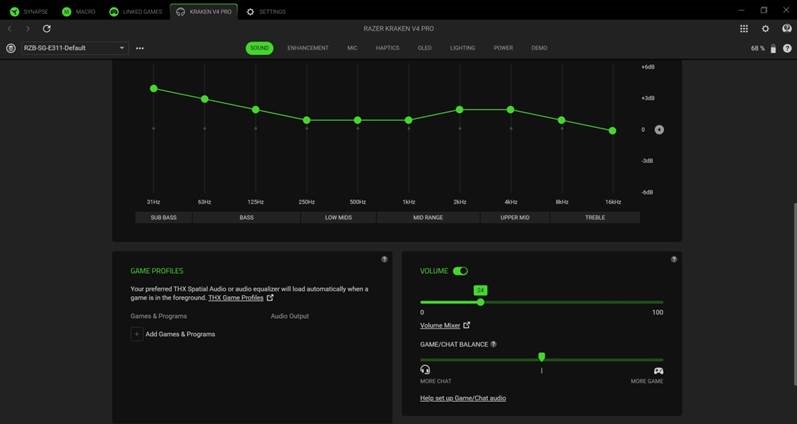797x424 pixels.
Task: Click the volume slider handle
Action: point(480,302)
